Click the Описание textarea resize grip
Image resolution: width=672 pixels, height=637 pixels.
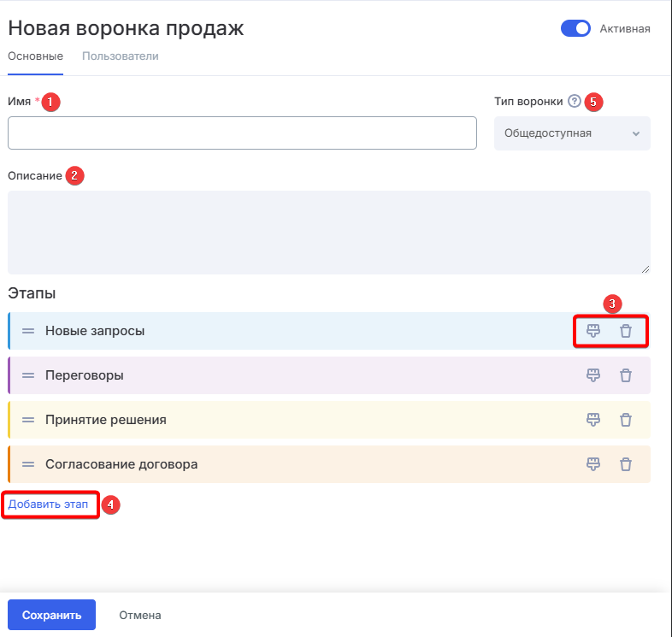coord(645,269)
